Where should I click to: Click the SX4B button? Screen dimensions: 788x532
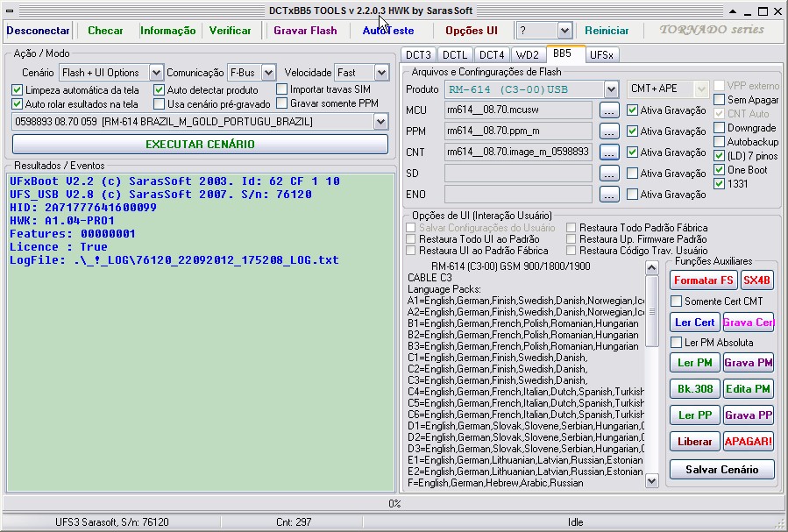click(x=756, y=280)
